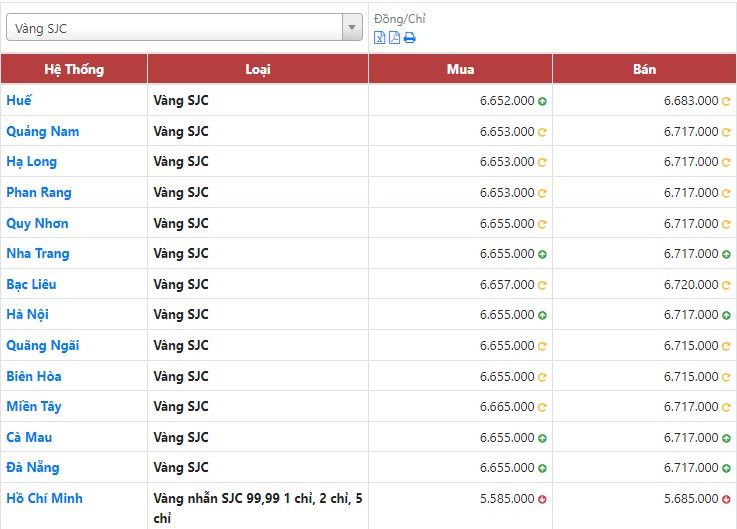Select the Hồ Chí Minh system link

tap(44, 499)
